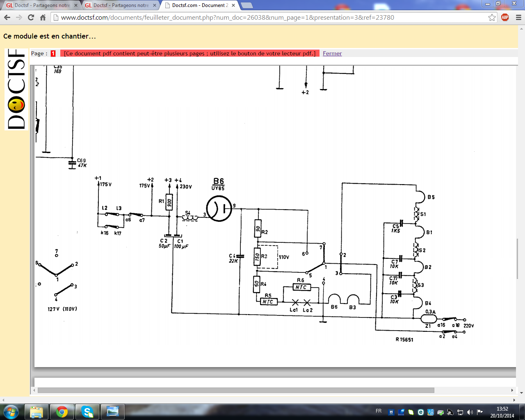525x420 pixels.
Task: Click the 'Ce module est en chantier' text
Action: (x=50, y=36)
